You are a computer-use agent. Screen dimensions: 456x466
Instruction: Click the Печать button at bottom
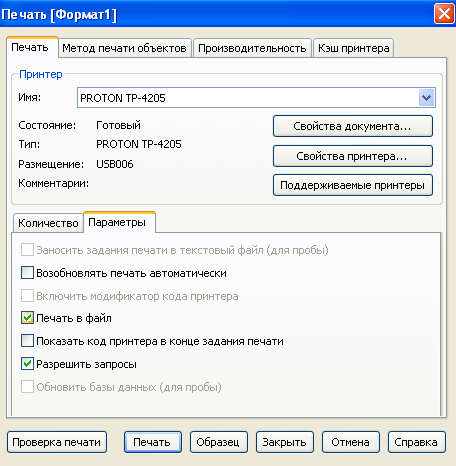pos(153,442)
